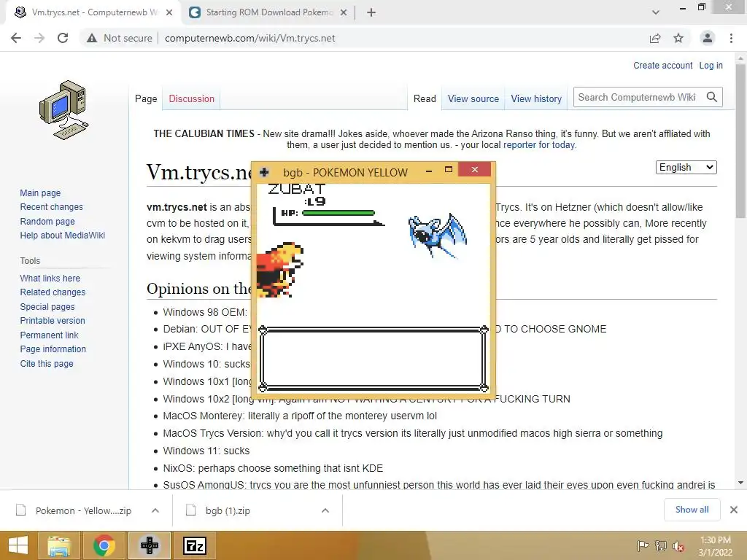
Task: Open the tab search chevron
Action: point(656,12)
